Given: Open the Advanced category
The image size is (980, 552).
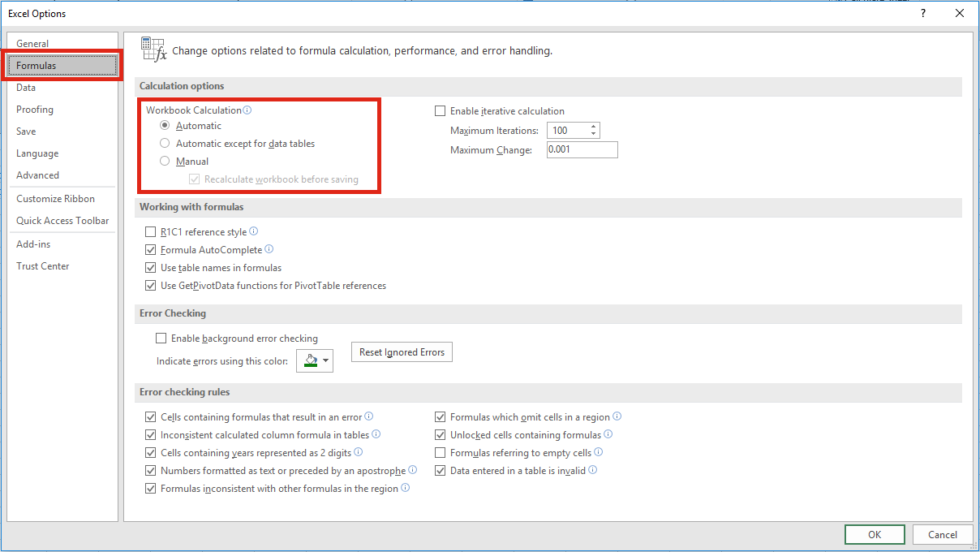Looking at the screenshot, I should [62, 175].
